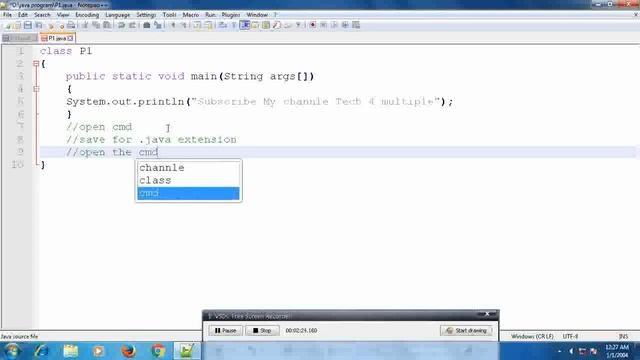Toggle Word wrap in the toolbar
This screenshot has height=360, width=640.
coord(223,25)
